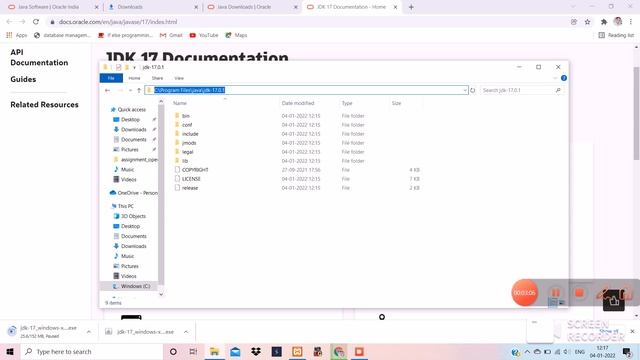Open Related Resources link

[44, 104]
